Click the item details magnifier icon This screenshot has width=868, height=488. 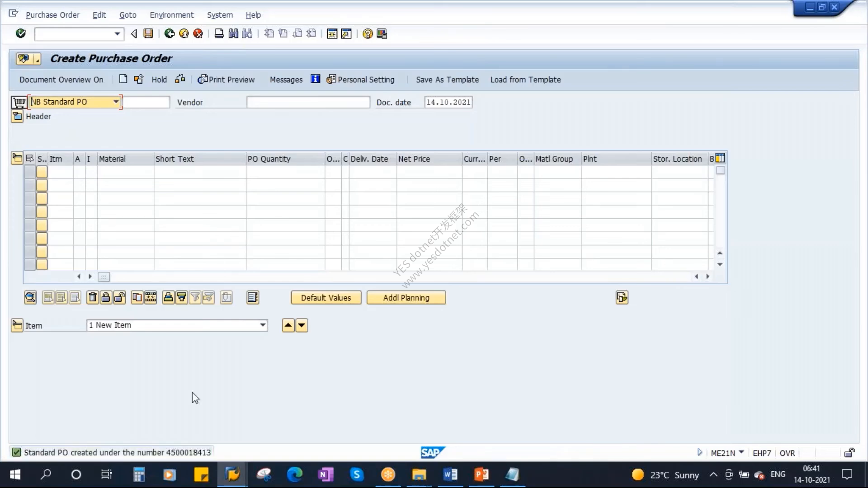pyautogui.click(x=30, y=297)
